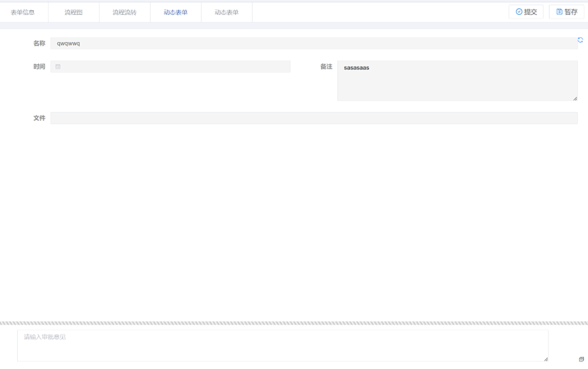Click the resize grip of approval opinion box
The image size is (588, 369).
tap(546, 359)
